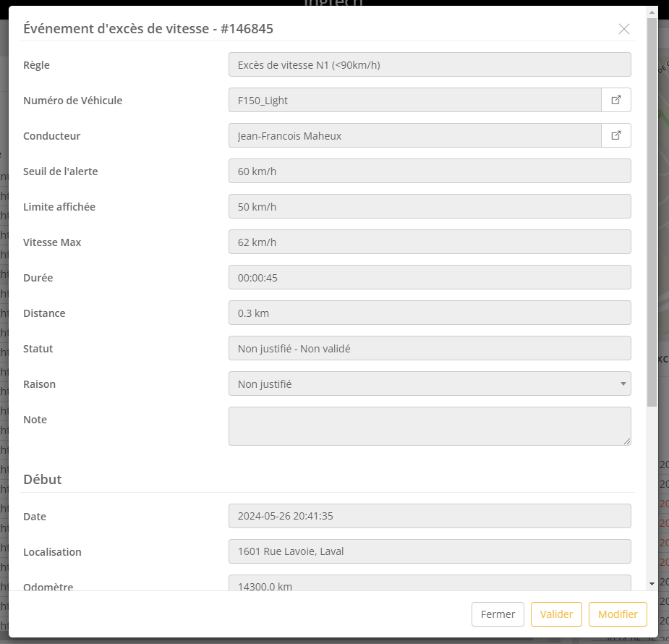The image size is (669, 644).
Task: Click the start Date field
Action: pos(429,516)
